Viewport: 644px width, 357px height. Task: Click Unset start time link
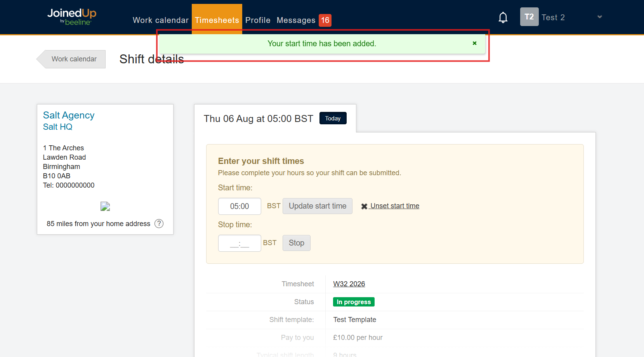point(390,206)
